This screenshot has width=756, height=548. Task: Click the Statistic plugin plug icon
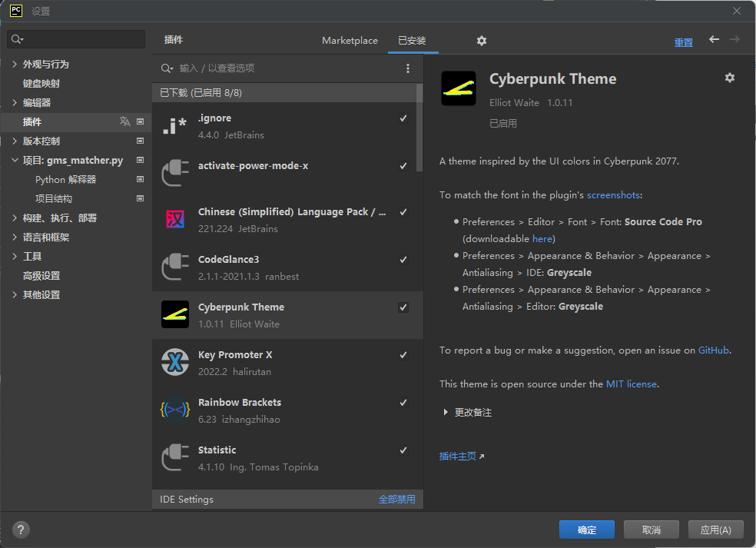click(x=174, y=457)
